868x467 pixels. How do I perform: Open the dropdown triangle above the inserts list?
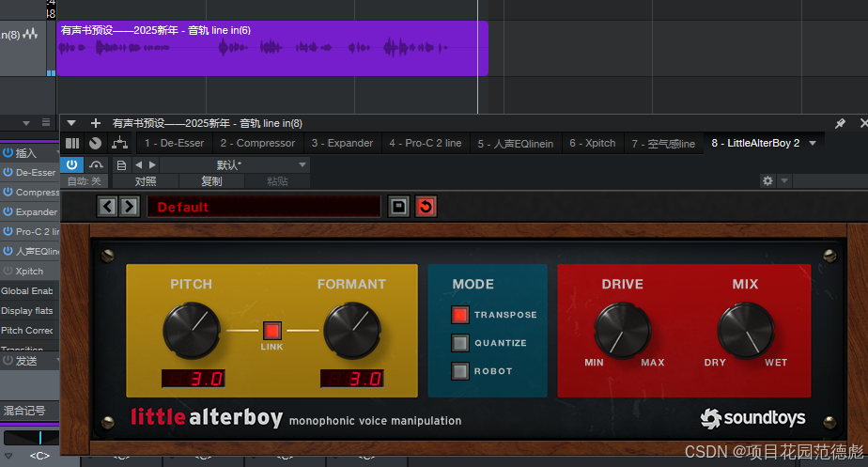tap(26, 123)
